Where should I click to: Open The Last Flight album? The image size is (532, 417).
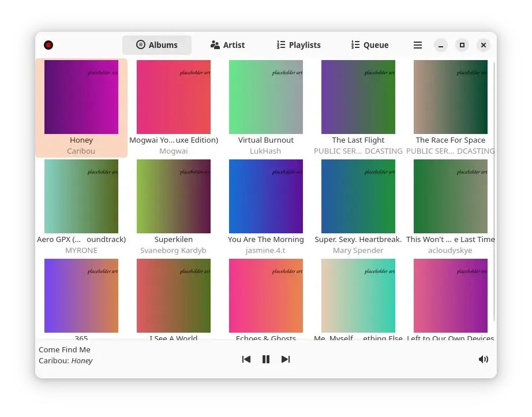point(358,96)
